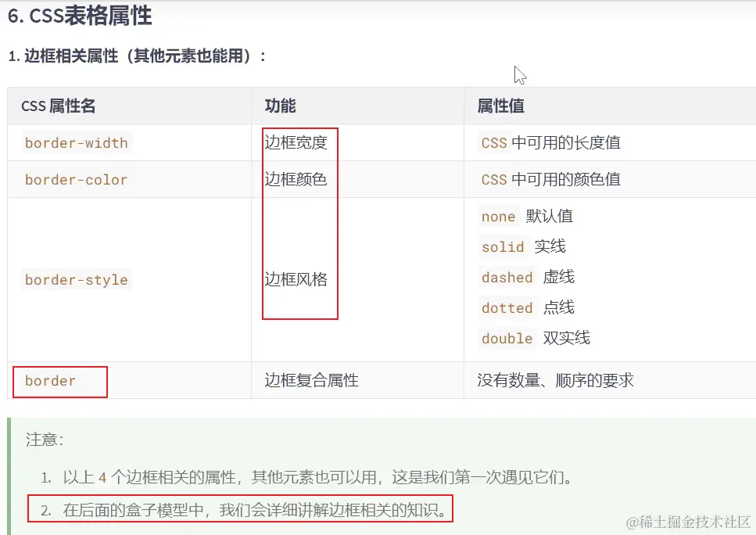The image size is (756, 535).
Task: Select the 'border-width' code cell
Action: click(76, 143)
